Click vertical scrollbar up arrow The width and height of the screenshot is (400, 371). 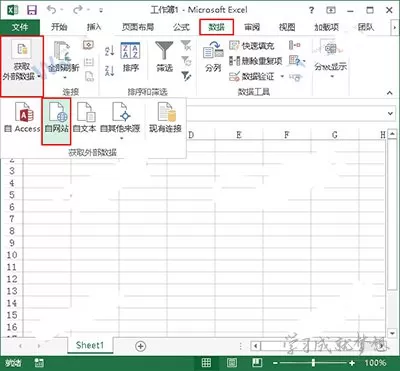click(x=392, y=135)
